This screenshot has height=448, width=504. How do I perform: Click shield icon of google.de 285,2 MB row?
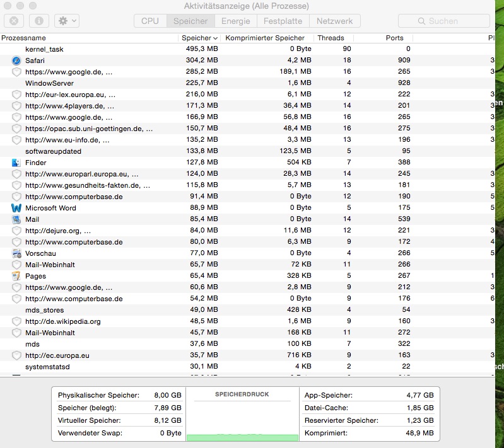coord(16,72)
